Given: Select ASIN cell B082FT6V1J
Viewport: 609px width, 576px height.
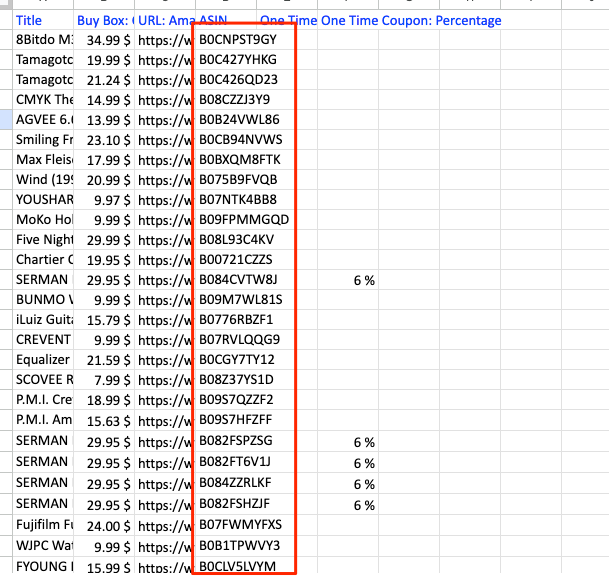Looking at the screenshot, I should click(x=226, y=462).
